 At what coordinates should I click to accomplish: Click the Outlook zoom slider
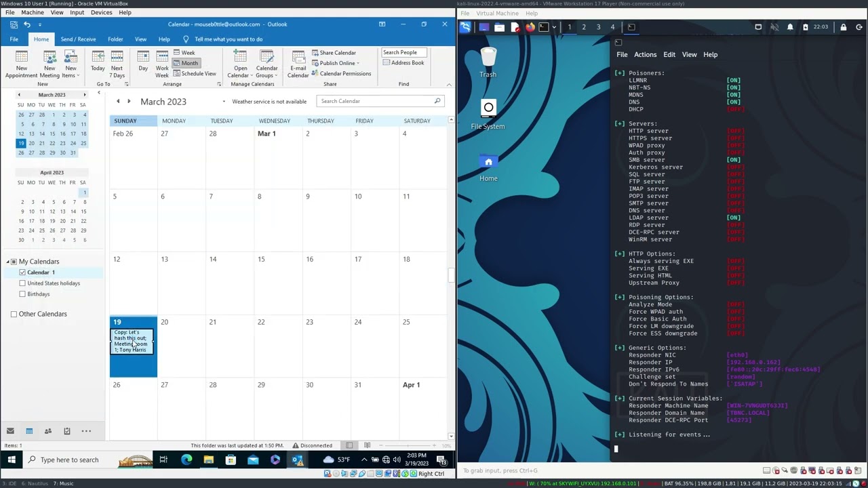coord(407,445)
